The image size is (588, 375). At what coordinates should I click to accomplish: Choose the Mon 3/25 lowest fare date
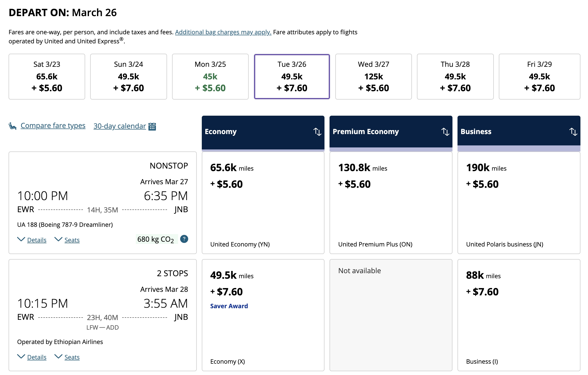click(x=210, y=77)
